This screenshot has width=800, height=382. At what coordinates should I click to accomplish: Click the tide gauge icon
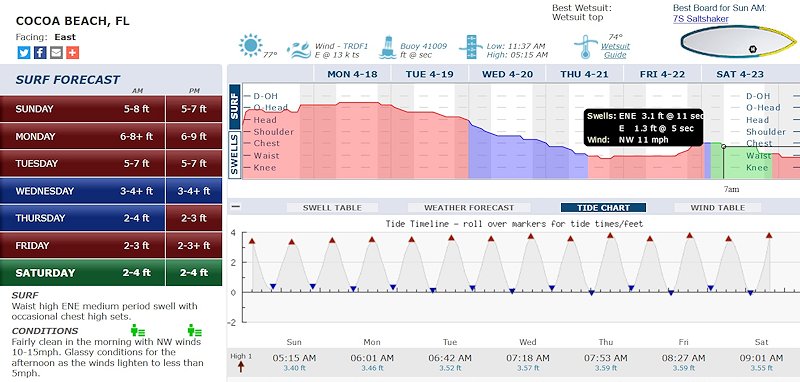tap(470, 47)
